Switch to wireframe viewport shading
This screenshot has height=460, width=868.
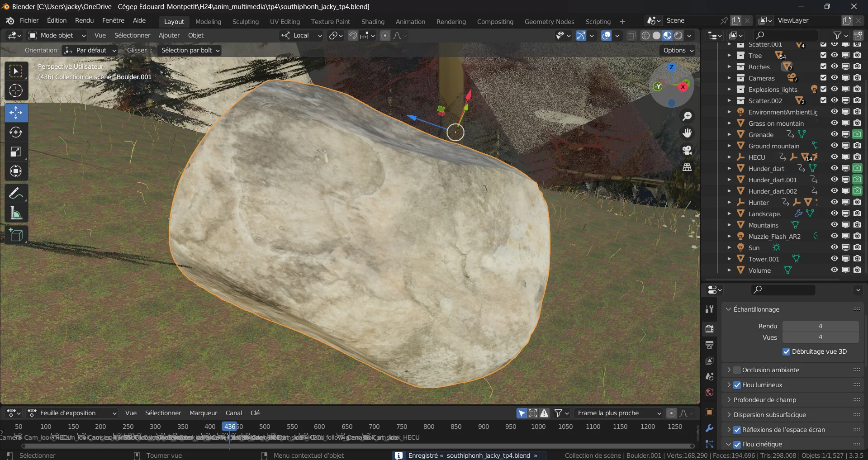pos(646,35)
